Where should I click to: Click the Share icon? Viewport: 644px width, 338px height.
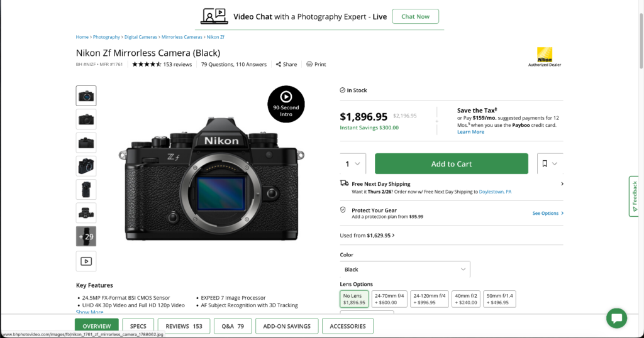(x=279, y=64)
